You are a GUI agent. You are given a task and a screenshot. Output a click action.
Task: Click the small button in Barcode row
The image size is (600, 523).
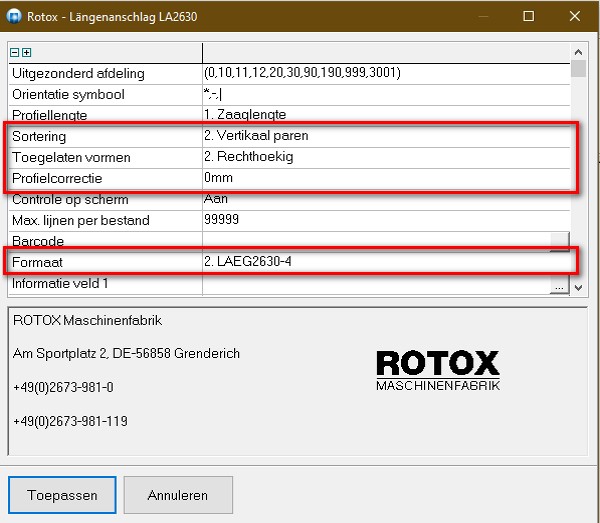559,242
